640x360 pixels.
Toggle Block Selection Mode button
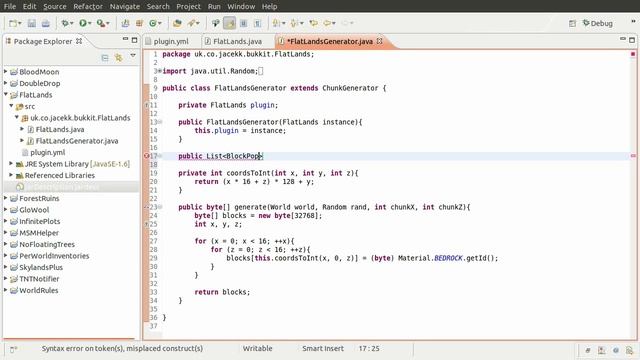pos(243,23)
